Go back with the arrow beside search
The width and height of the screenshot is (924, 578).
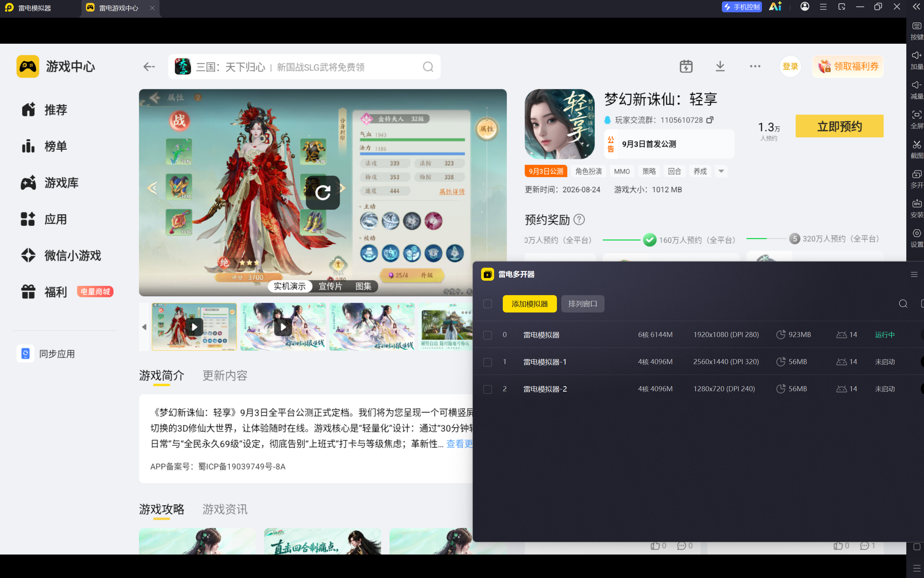click(x=149, y=67)
